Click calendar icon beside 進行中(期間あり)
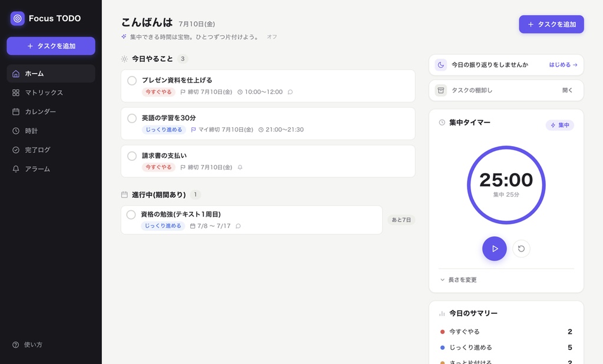This screenshot has width=603, height=364. pyautogui.click(x=124, y=195)
